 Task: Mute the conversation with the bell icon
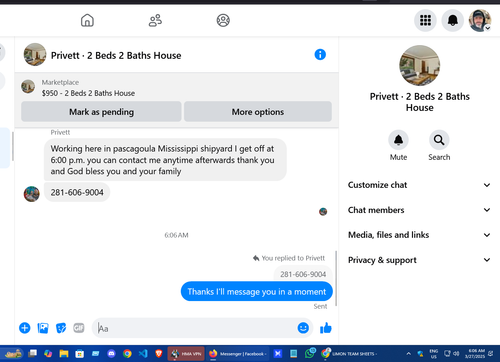coord(398,140)
